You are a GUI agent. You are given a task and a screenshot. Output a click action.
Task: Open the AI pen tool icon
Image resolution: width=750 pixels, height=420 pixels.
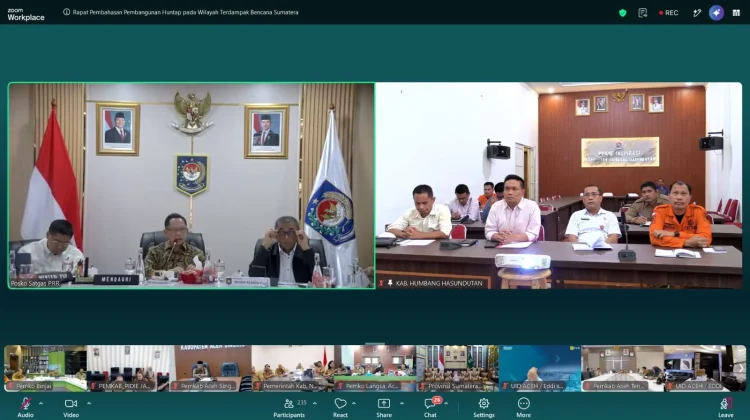coord(697,13)
